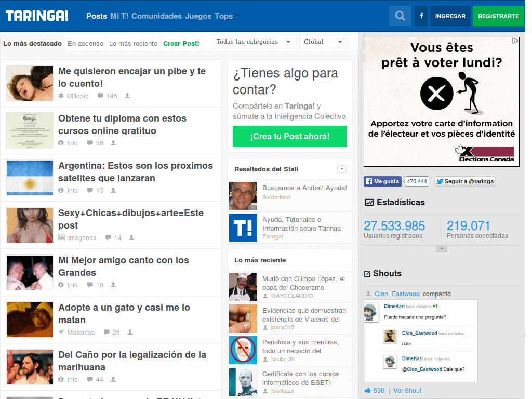532x399 pixels.
Task: Switch to the En ascenso tab
Action: [86, 43]
